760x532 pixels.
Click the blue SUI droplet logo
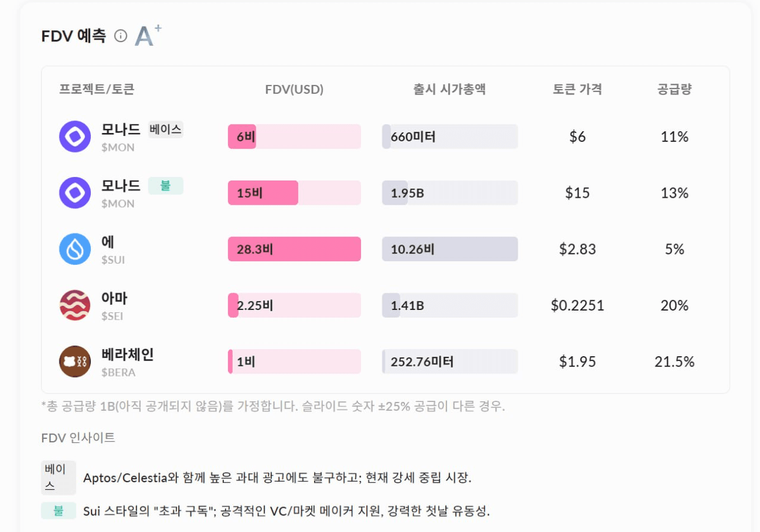point(75,249)
